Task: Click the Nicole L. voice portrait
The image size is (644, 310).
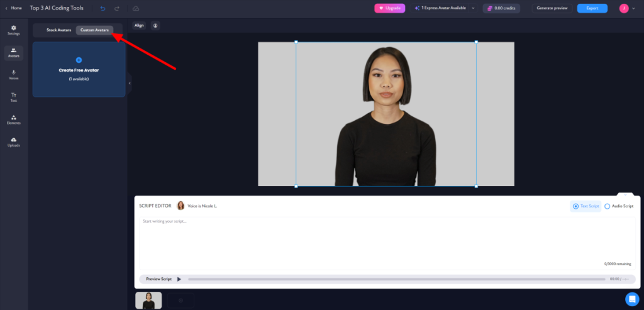Action: [180, 206]
